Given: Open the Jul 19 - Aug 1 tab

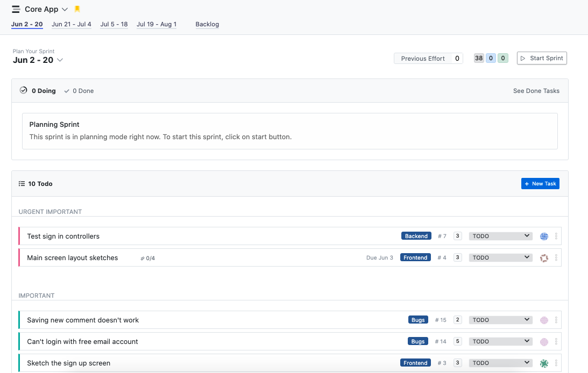Looking at the screenshot, I should click(x=157, y=24).
